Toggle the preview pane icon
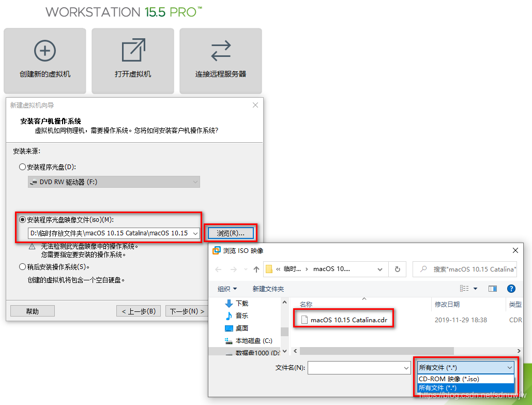Viewport: 532px width, 405px height. tap(493, 289)
